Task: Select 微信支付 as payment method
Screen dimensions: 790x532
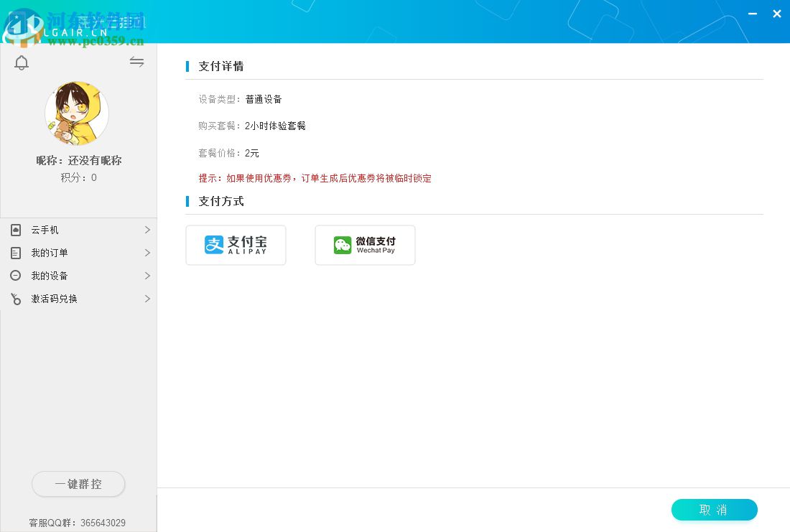Action: (365, 245)
